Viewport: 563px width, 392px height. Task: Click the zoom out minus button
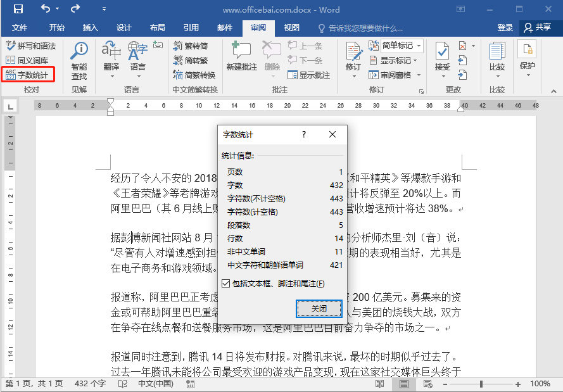pos(445,384)
